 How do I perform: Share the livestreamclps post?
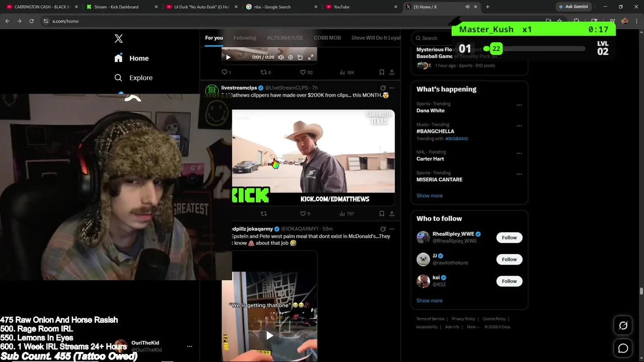pos(391,214)
